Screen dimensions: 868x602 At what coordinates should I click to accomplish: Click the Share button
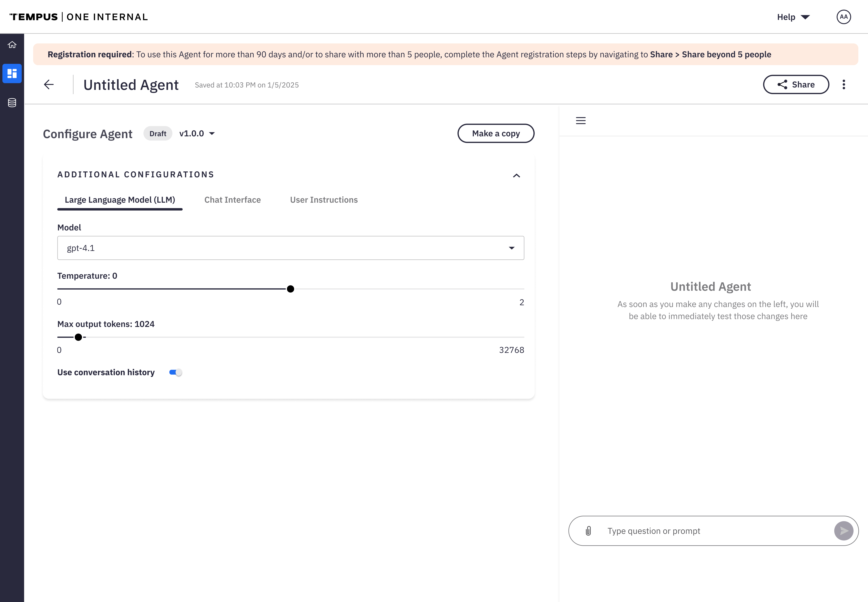[x=796, y=84]
